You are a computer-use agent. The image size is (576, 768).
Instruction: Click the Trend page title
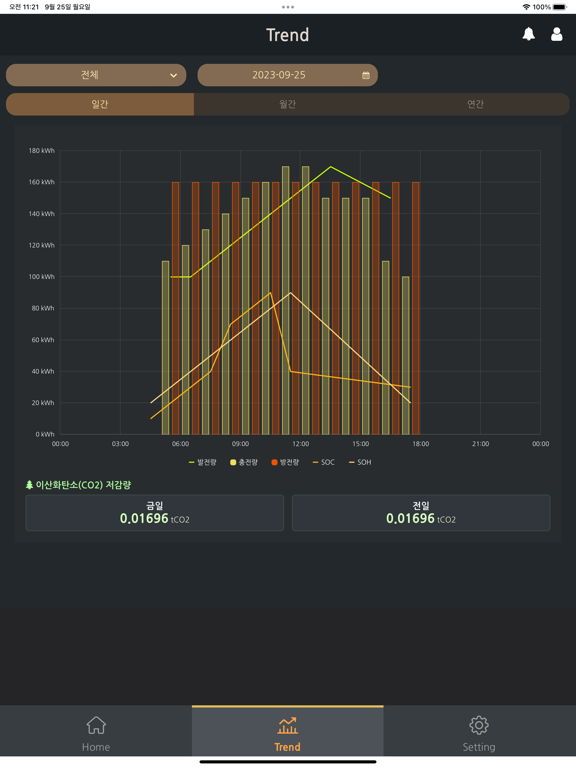288,35
